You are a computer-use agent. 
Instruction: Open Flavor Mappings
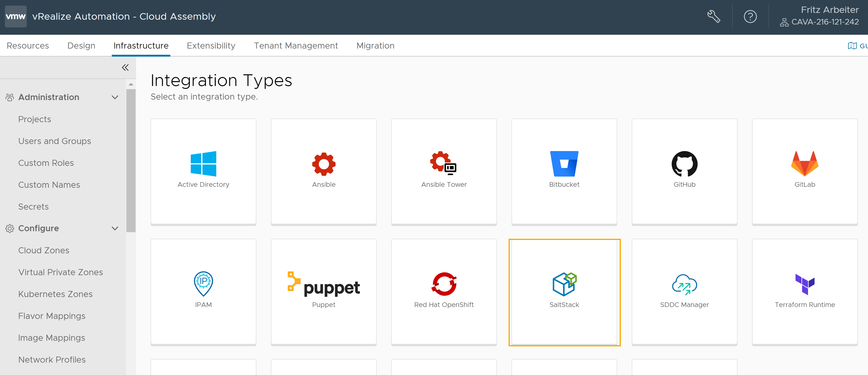pos(52,316)
